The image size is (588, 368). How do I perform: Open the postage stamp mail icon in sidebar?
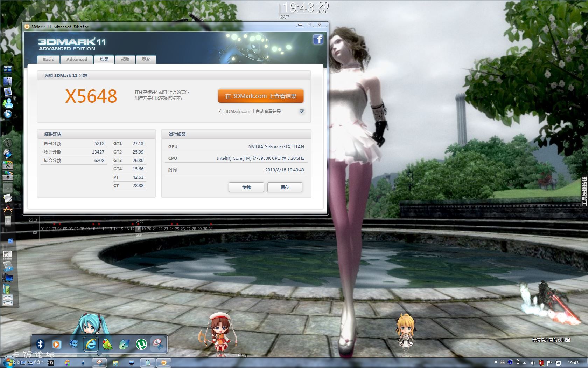click(8, 92)
